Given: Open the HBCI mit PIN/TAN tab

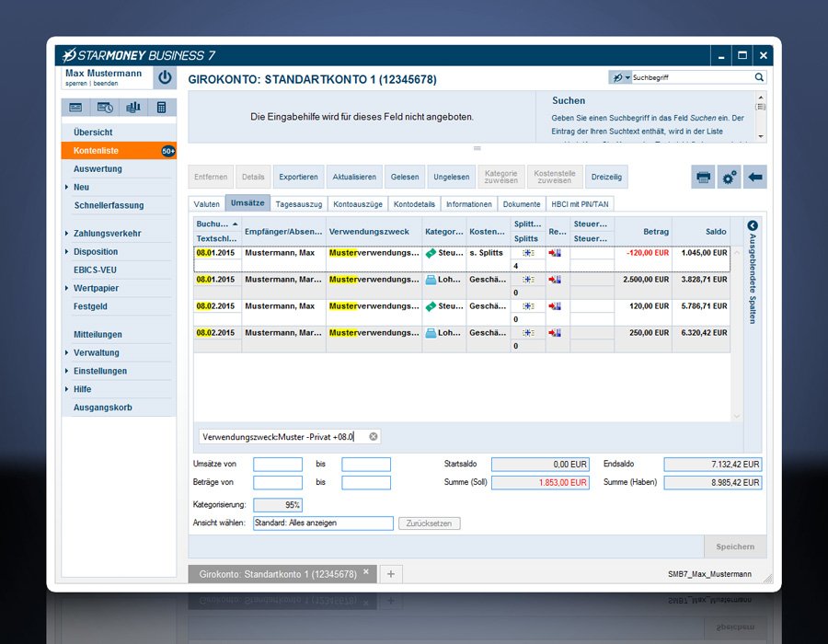Looking at the screenshot, I should (x=580, y=204).
